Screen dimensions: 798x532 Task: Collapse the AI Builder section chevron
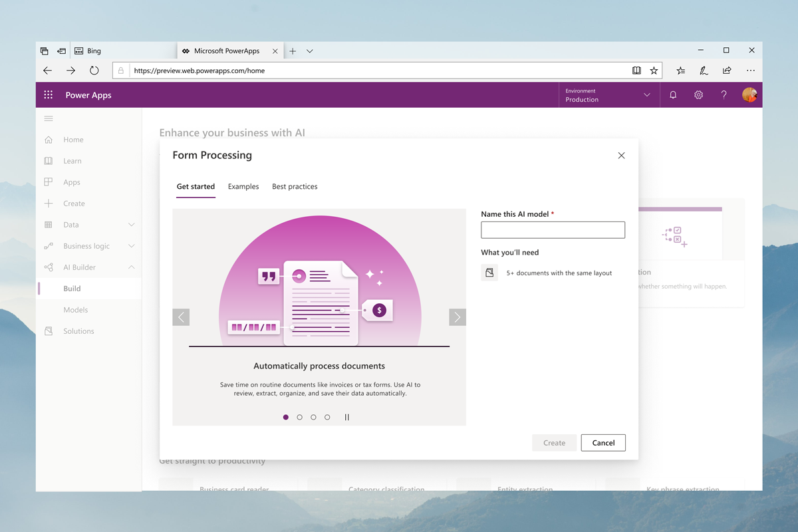131,267
